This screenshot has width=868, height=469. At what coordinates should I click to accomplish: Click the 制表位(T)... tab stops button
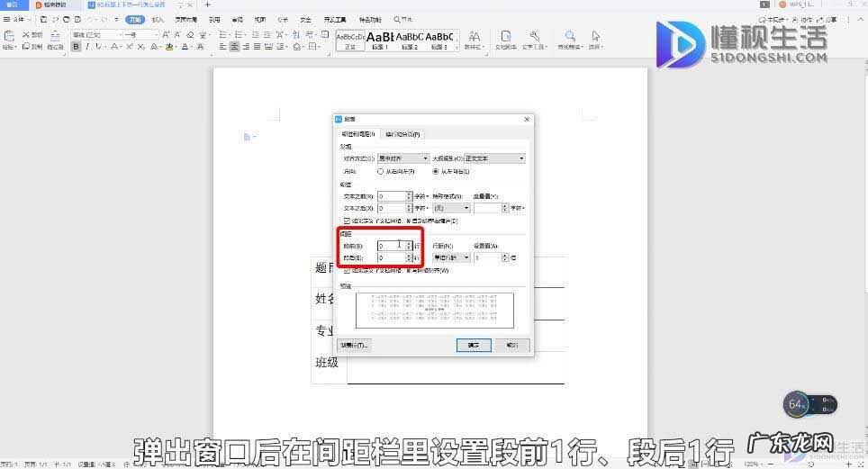point(354,345)
